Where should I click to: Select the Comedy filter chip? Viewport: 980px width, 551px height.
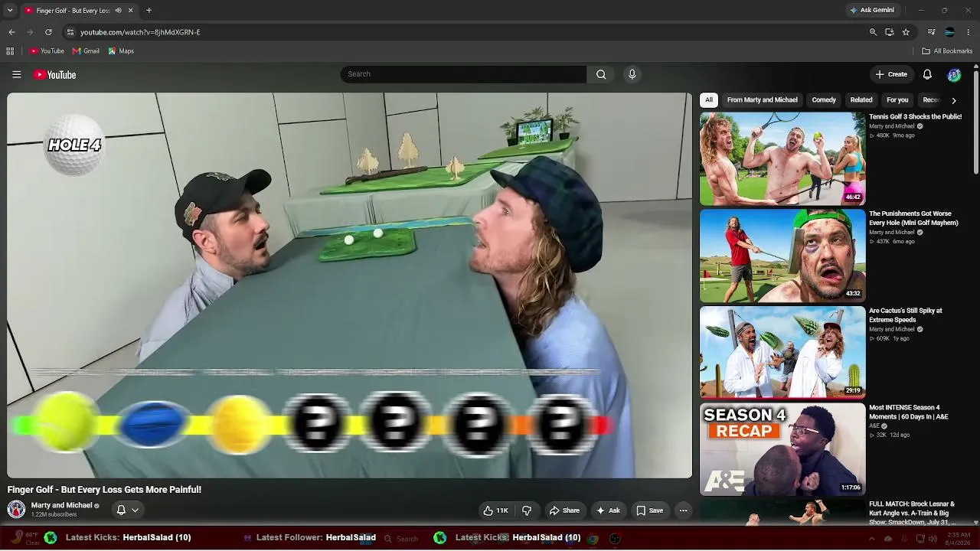tap(824, 100)
